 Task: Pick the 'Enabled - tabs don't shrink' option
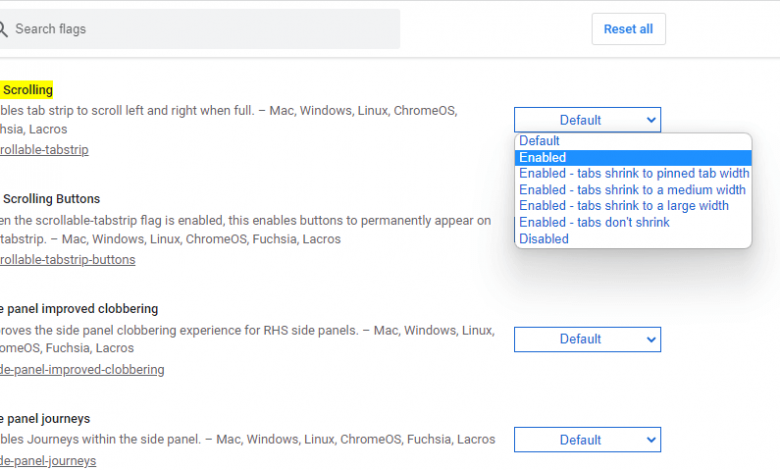(594, 222)
